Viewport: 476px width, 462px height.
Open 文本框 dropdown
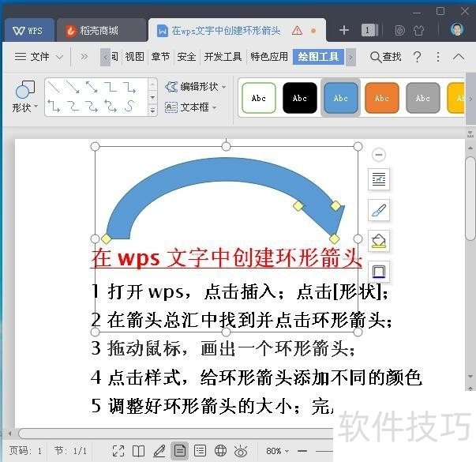tap(191, 107)
